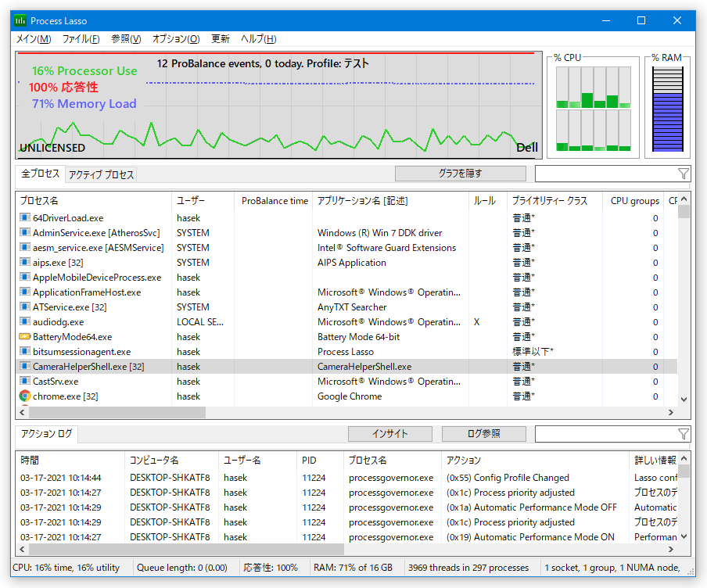Click the % CPU cores meter panel
Screen dimensions: 707x588
pyautogui.click(x=594, y=109)
